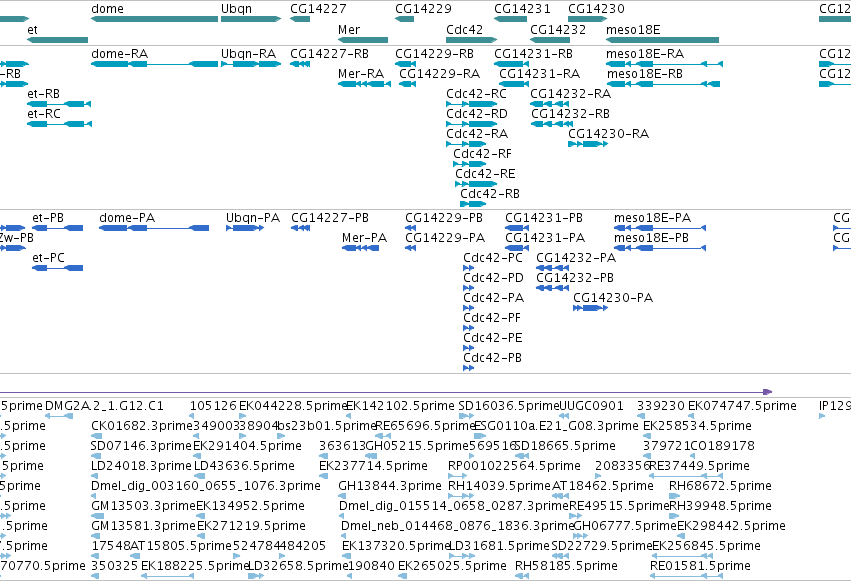Click the long purple arrow feature
851x581 pixels.
tap(386, 392)
